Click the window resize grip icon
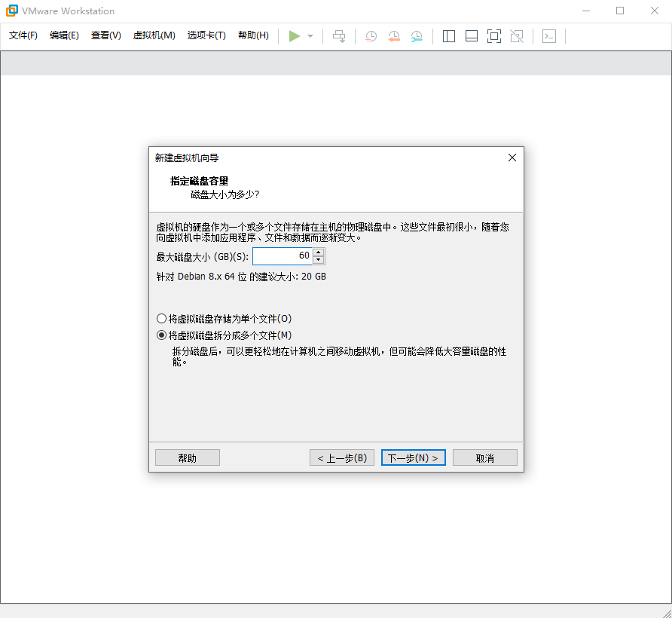The height and width of the screenshot is (618, 672). click(667, 613)
